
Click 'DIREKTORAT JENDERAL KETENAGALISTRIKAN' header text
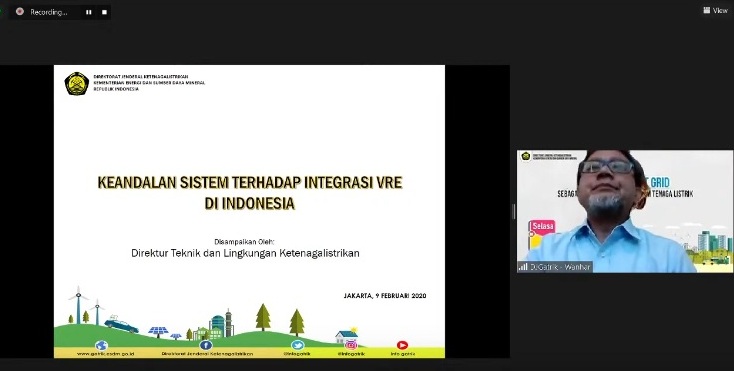click(x=141, y=77)
